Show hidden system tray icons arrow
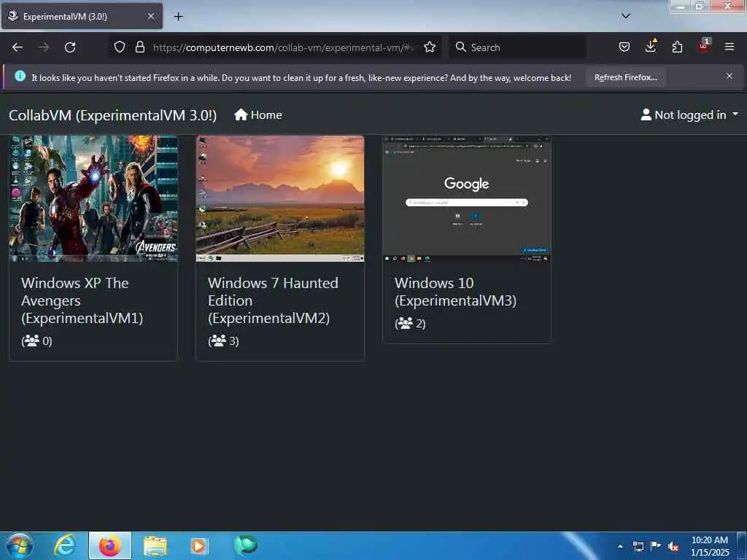This screenshot has width=747, height=560. tap(620, 546)
